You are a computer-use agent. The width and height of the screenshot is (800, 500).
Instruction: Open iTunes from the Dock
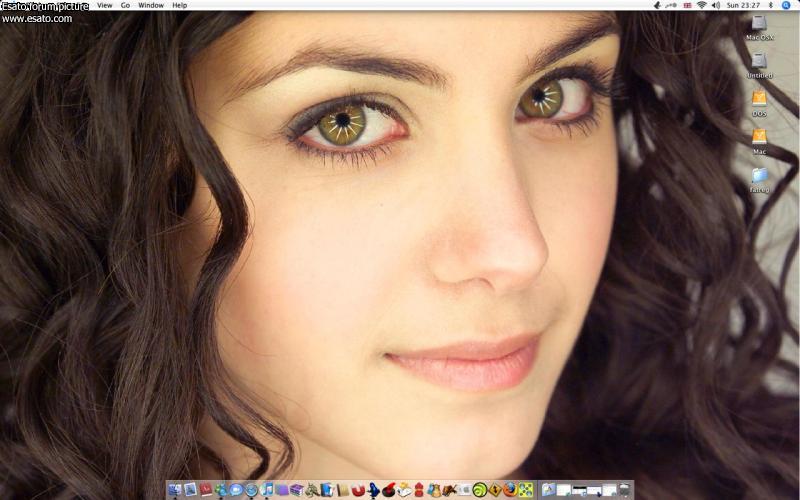point(266,490)
